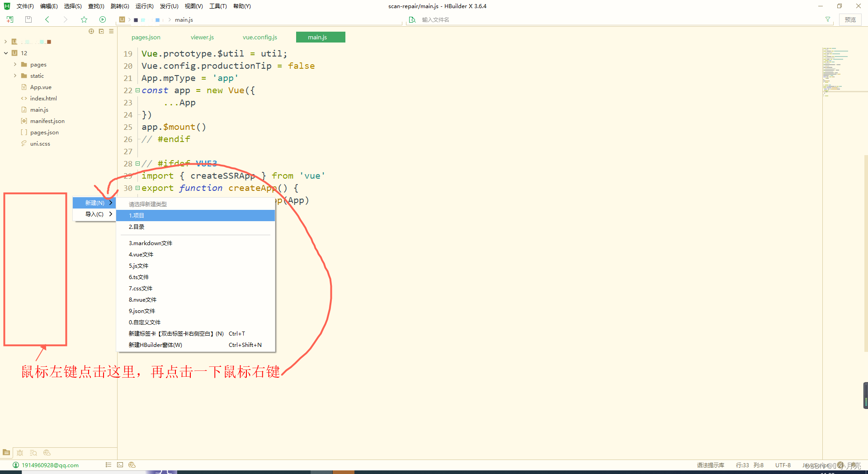Screen dimensions: 868x474
Task: Click the breadcrumb project icon
Action: click(x=122, y=19)
